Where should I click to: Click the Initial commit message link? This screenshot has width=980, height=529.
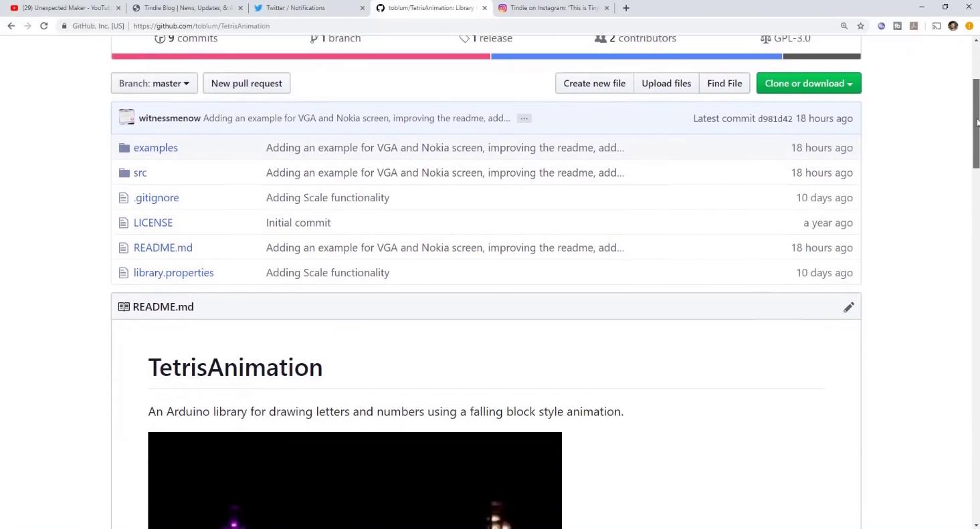pyautogui.click(x=298, y=223)
